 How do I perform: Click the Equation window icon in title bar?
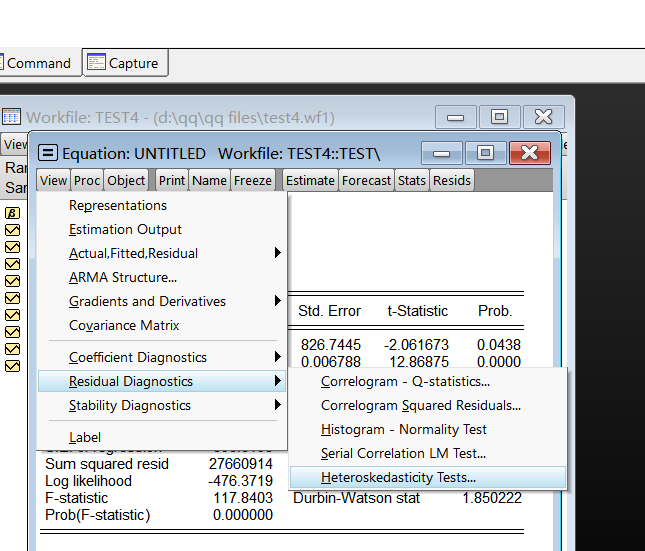point(48,153)
